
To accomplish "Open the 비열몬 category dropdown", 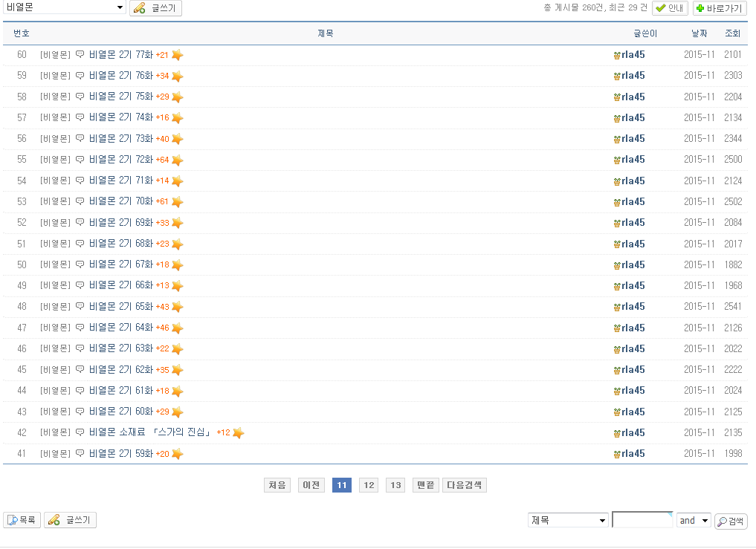I will point(65,7).
